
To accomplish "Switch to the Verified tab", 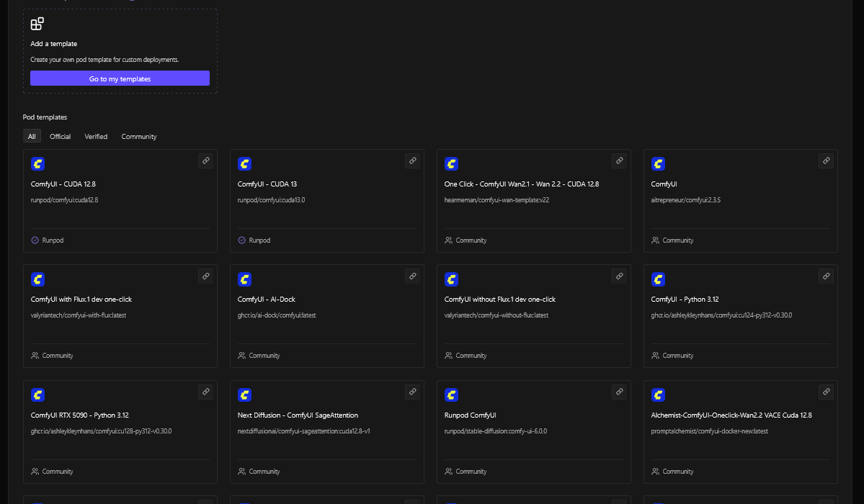I will (96, 136).
